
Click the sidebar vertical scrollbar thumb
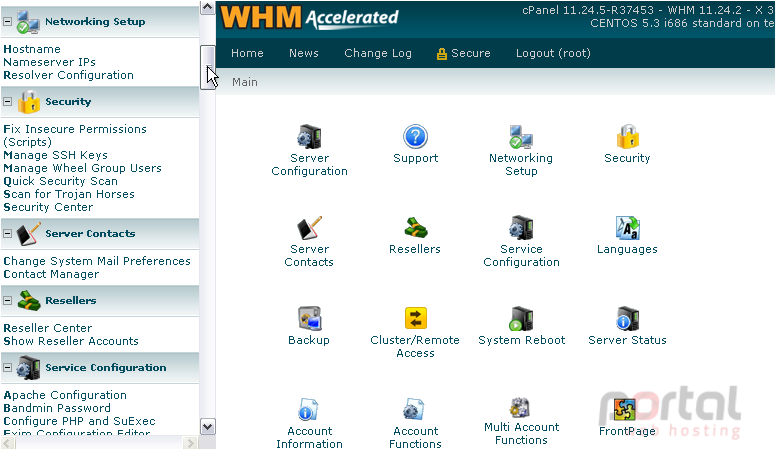click(x=207, y=67)
